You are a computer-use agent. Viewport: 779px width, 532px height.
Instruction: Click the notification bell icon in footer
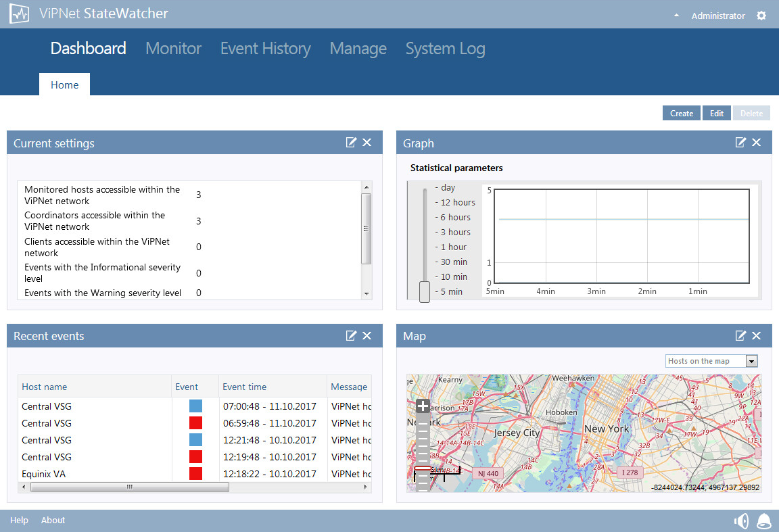tap(764, 521)
